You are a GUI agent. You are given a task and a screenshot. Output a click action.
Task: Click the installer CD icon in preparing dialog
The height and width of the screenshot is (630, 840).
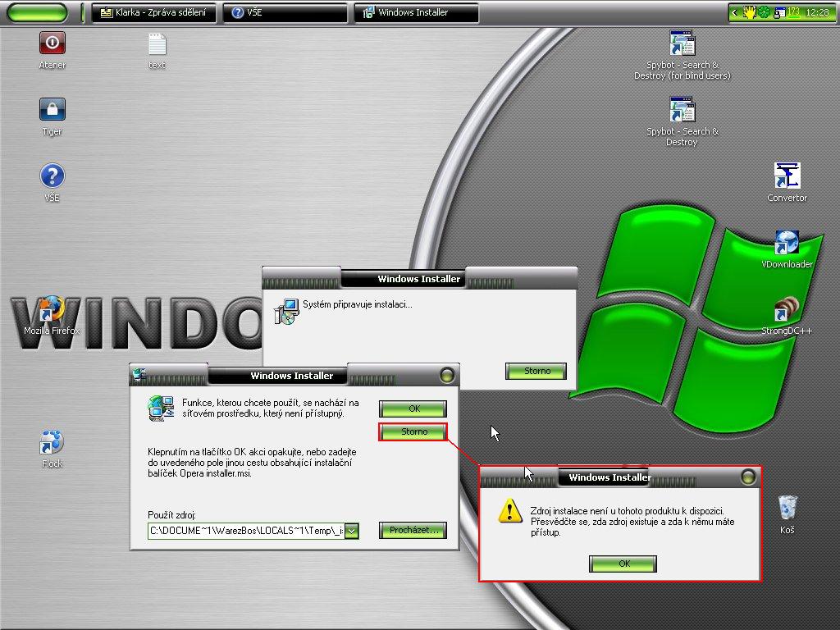tap(286, 313)
